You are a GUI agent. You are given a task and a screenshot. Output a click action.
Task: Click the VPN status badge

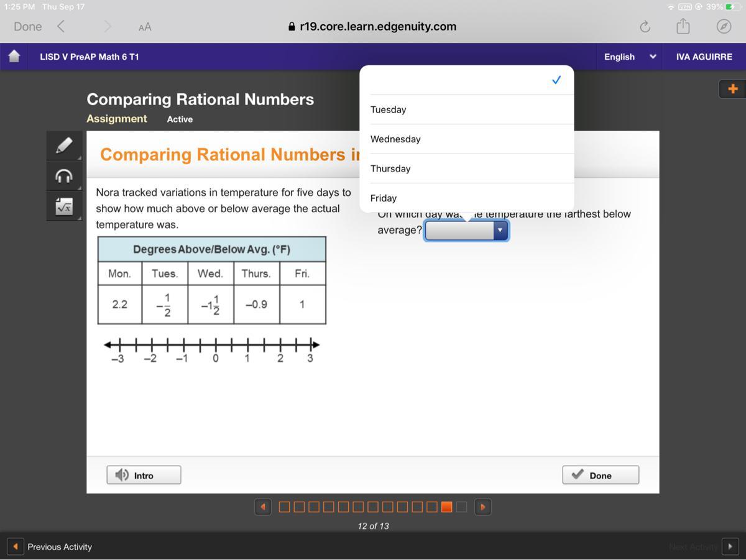point(685,7)
